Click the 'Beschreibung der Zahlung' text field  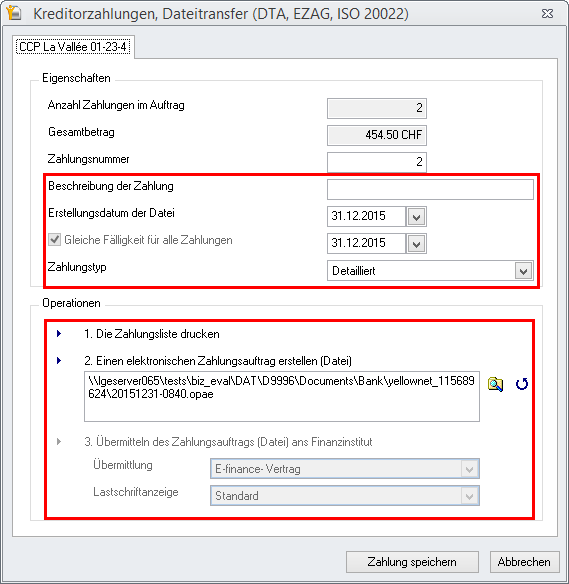coord(430,190)
